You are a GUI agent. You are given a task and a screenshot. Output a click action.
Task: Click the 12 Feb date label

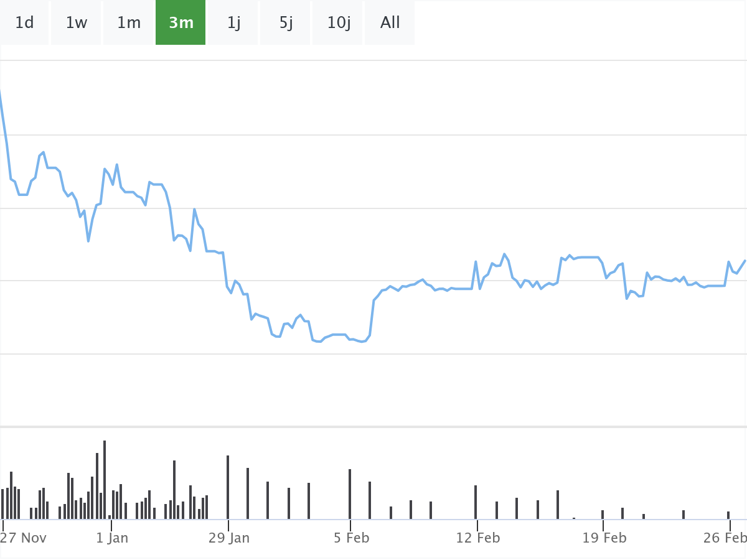477,538
